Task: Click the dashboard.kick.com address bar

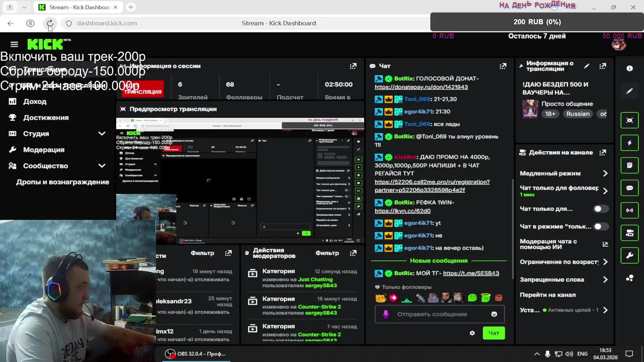Action: [x=107, y=23]
